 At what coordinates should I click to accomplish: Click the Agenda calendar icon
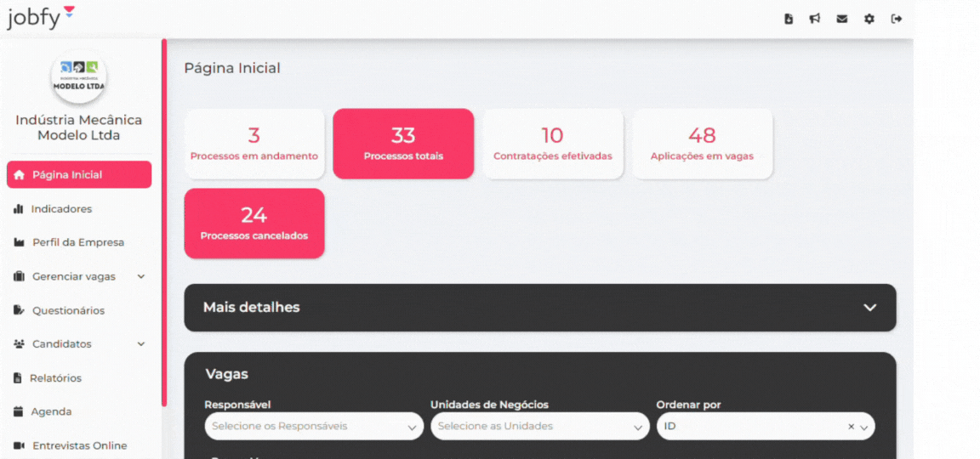coord(19,411)
